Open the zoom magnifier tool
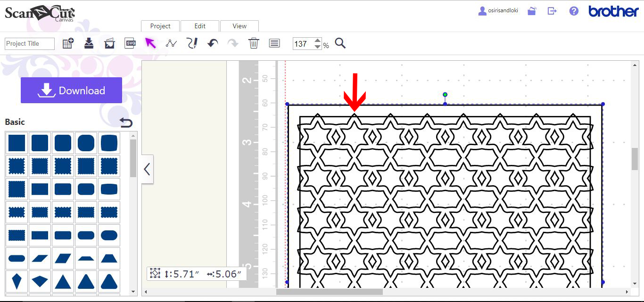Screen dimensions: 644x302 [340, 43]
